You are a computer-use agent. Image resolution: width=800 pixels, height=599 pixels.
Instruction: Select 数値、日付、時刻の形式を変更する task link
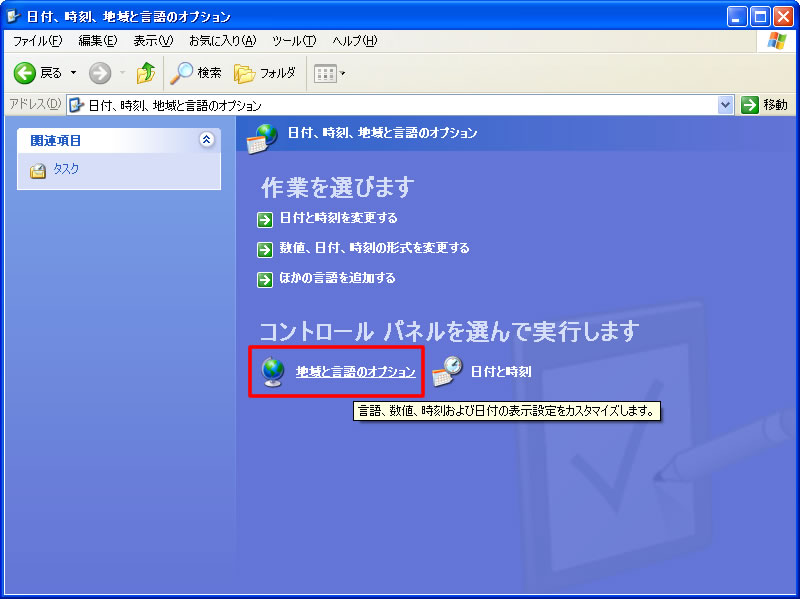point(374,248)
